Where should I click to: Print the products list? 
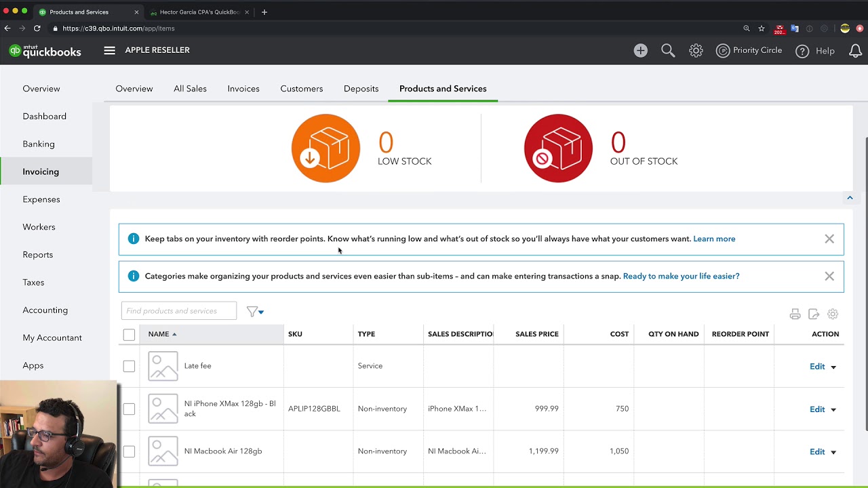click(795, 314)
